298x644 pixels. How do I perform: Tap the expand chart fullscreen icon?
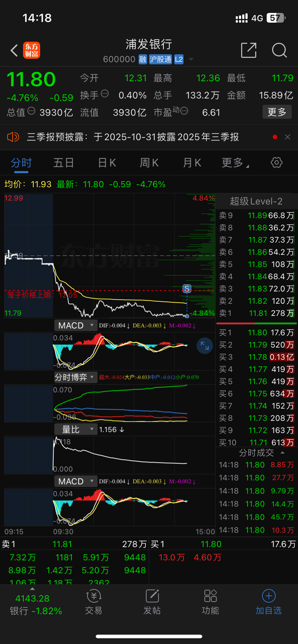(x=205, y=346)
